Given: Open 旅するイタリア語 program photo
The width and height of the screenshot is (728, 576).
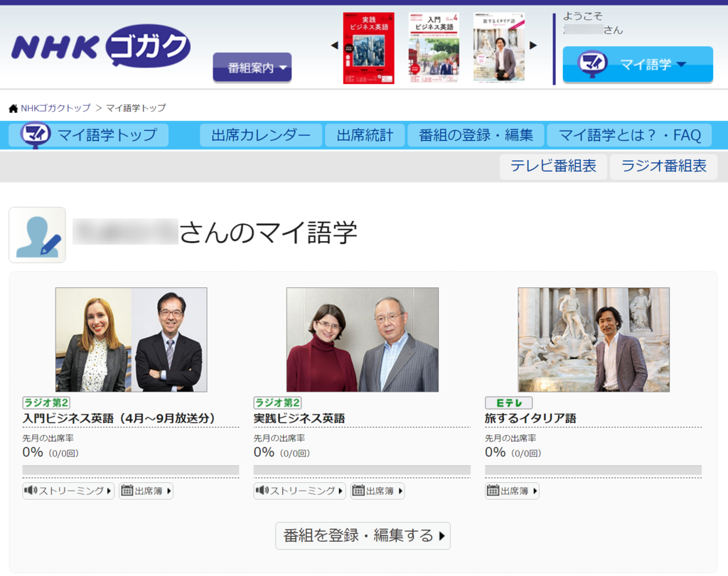Looking at the screenshot, I should 594,340.
